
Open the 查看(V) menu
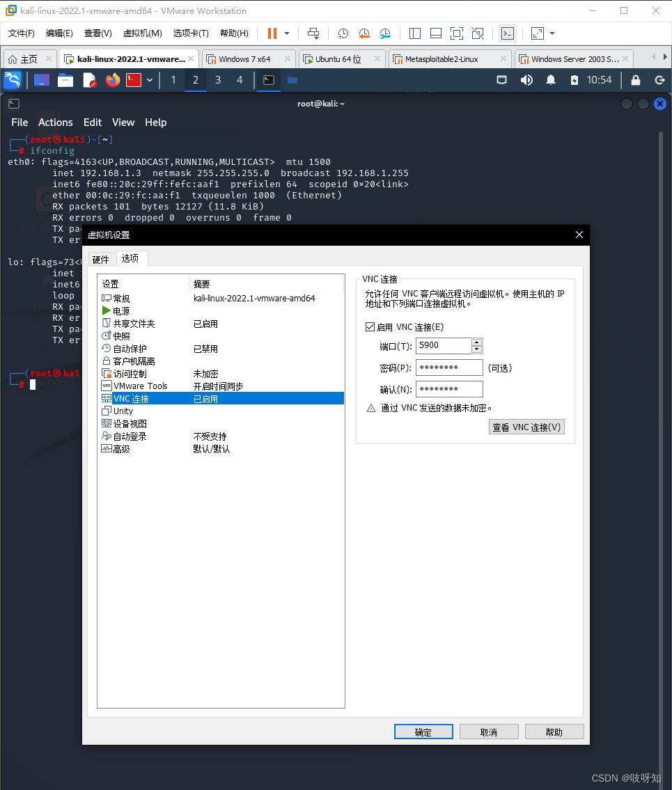[97, 33]
